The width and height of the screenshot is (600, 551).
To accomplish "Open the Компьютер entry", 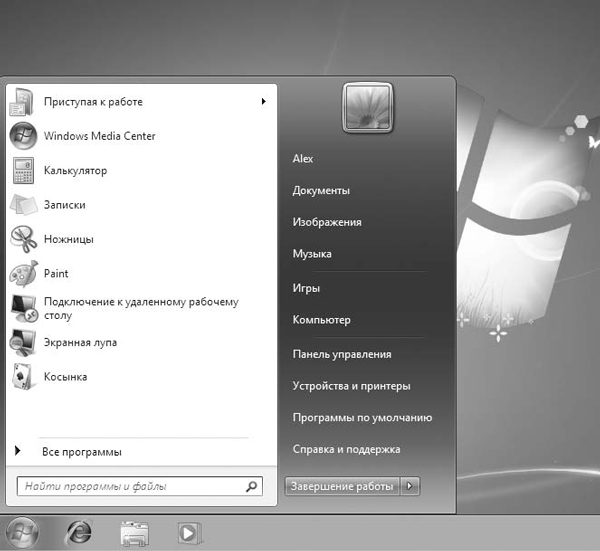I will [321, 320].
